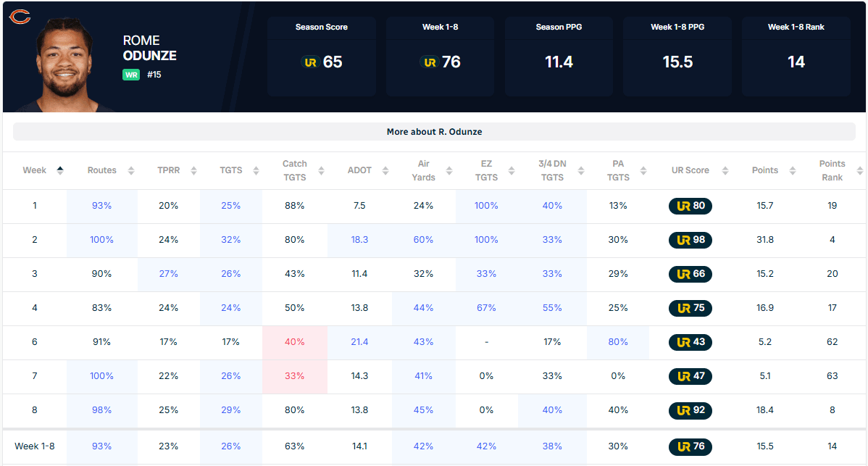
Task: Sort by Points column sort arrows
Action: click(x=793, y=170)
